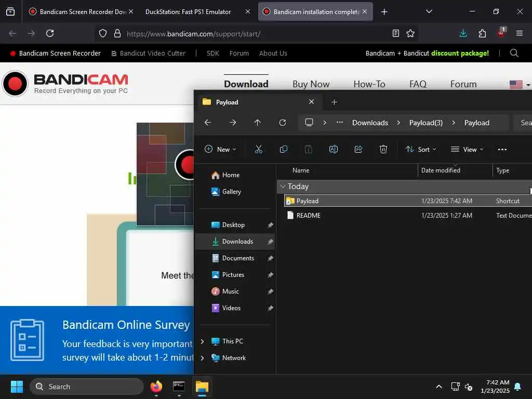Open Firefox from taskbar

[156, 387]
